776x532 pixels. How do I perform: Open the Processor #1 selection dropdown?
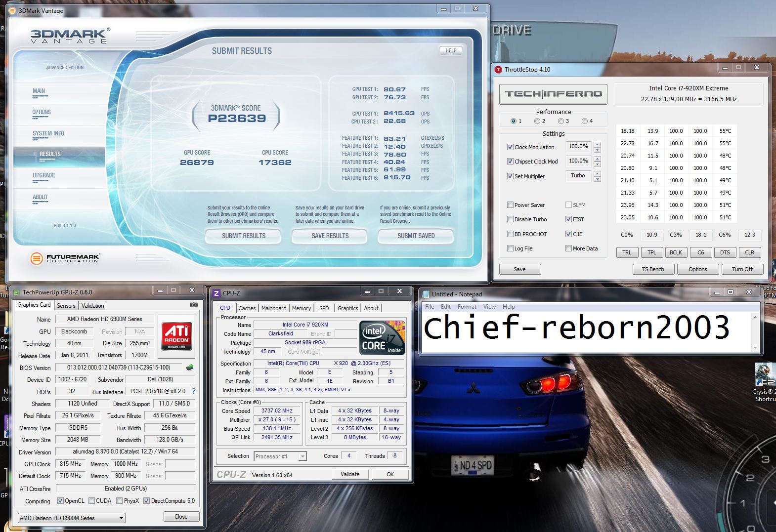[x=280, y=456]
